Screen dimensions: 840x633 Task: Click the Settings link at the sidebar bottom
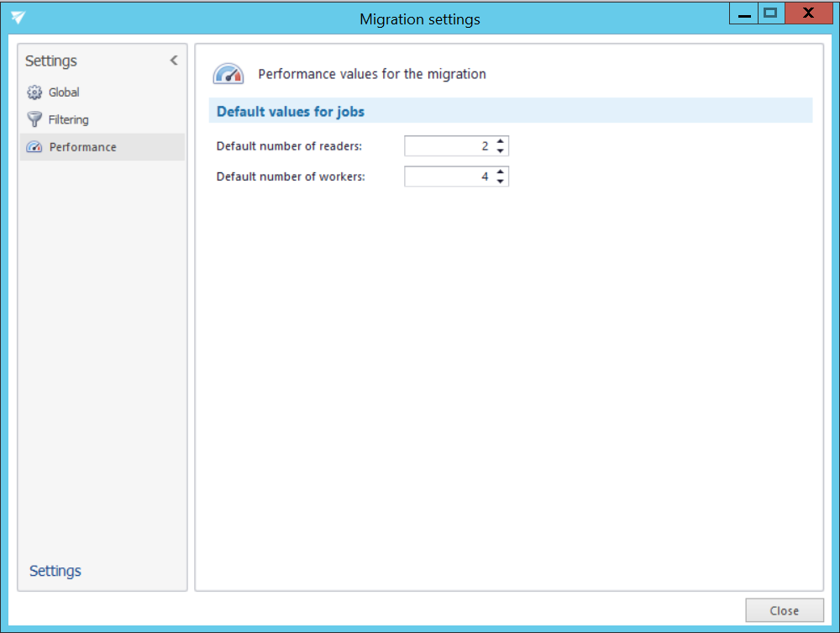coord(55,571)
